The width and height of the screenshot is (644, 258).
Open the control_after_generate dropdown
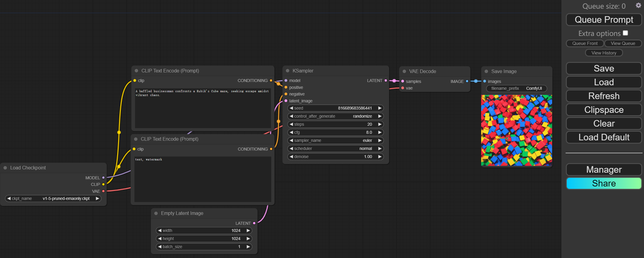click(x=336, y=116)
